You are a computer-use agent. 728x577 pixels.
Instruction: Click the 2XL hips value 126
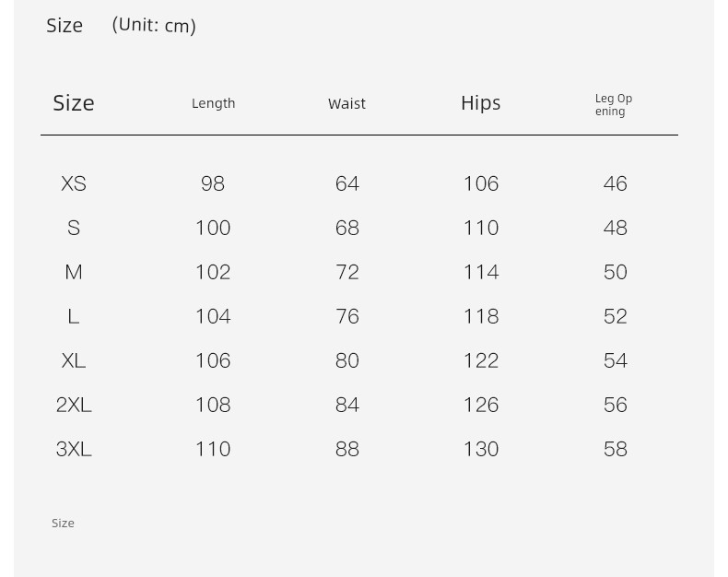point(481,405)
